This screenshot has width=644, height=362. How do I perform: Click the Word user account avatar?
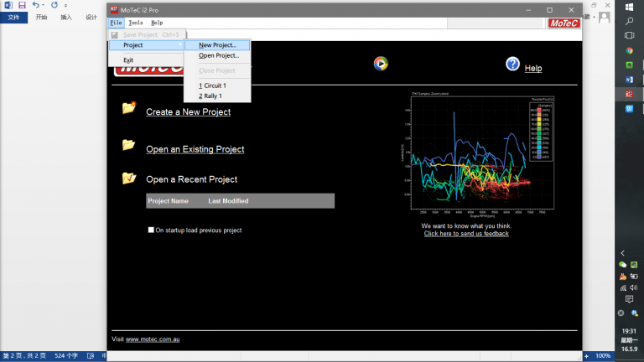pyautogui.click(x=604, y=18)
